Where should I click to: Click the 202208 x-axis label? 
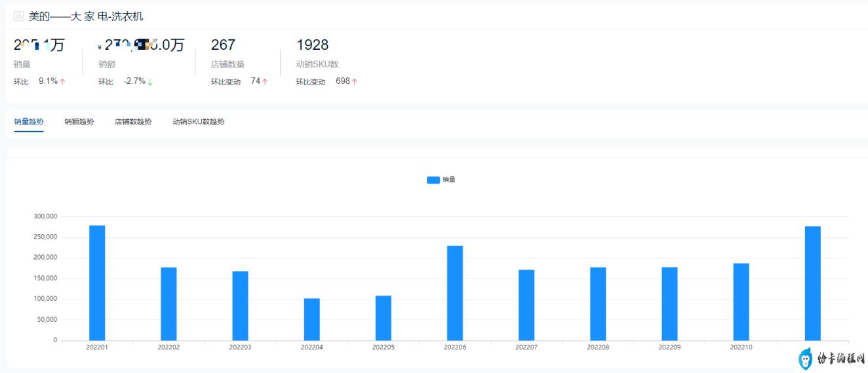click(x=598, y=347)
